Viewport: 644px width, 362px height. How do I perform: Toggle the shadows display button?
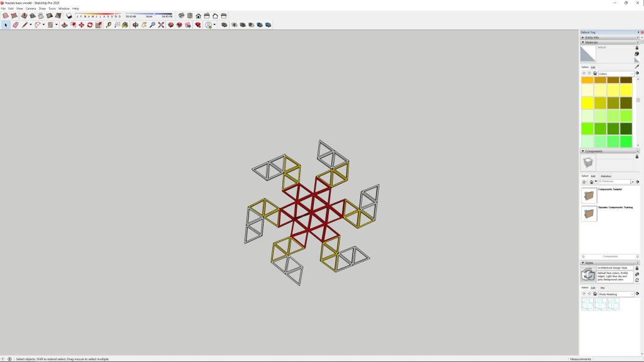point(69,16)
